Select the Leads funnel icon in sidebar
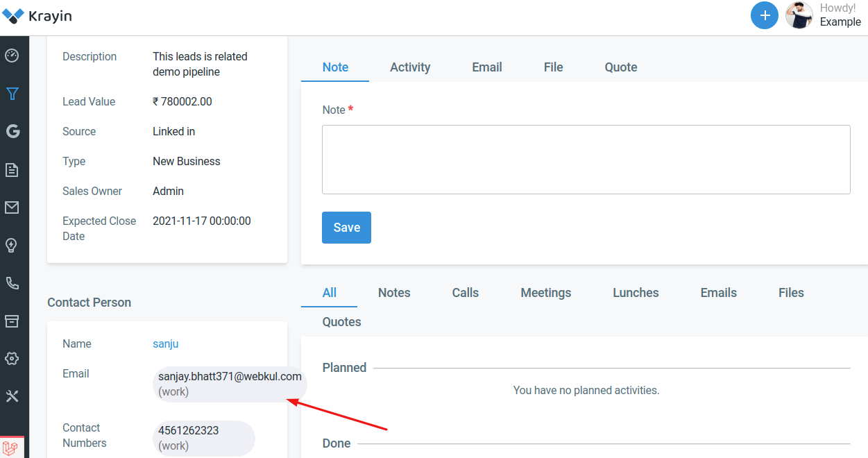868x458 pixels. tap(12, 93)
